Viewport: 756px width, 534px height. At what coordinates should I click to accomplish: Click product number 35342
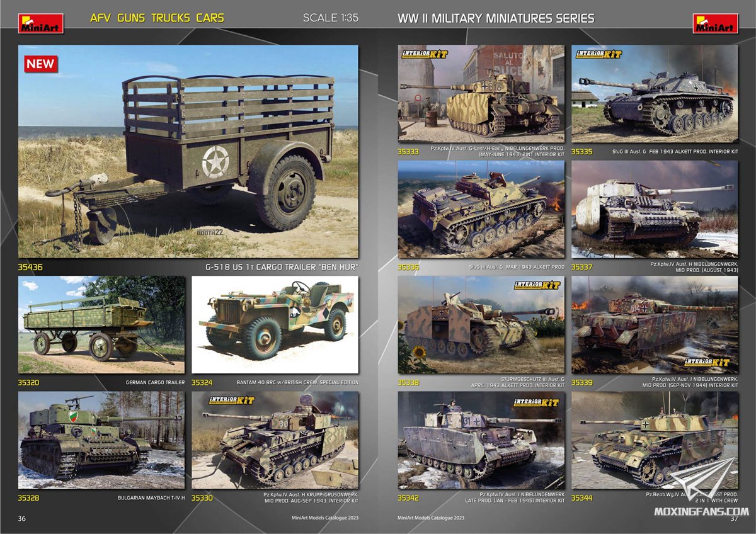pyautogui.click(x=409, y=497)
